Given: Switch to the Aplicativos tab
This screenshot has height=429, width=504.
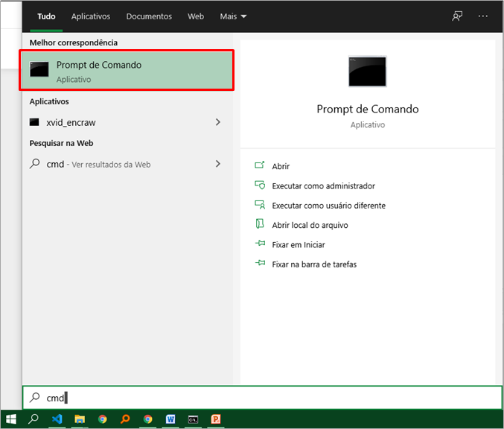Looking at the screenshot, I should [x=90, y=16].
